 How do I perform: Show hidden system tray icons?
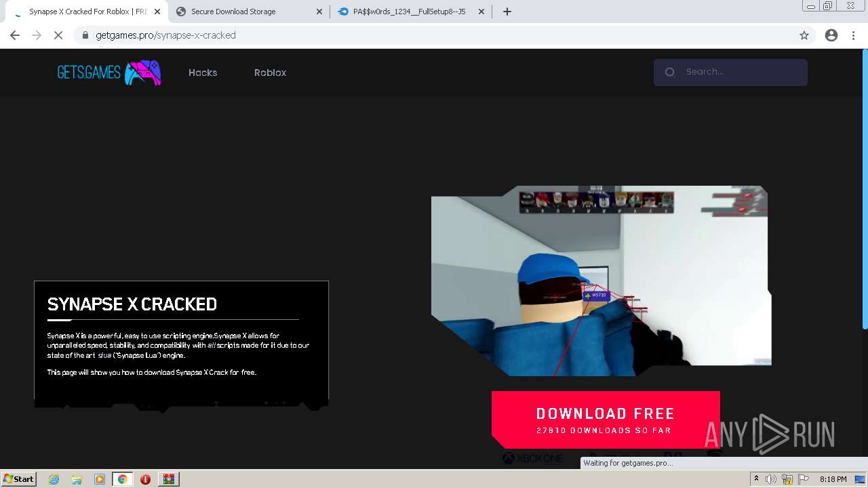click(756, 479)
